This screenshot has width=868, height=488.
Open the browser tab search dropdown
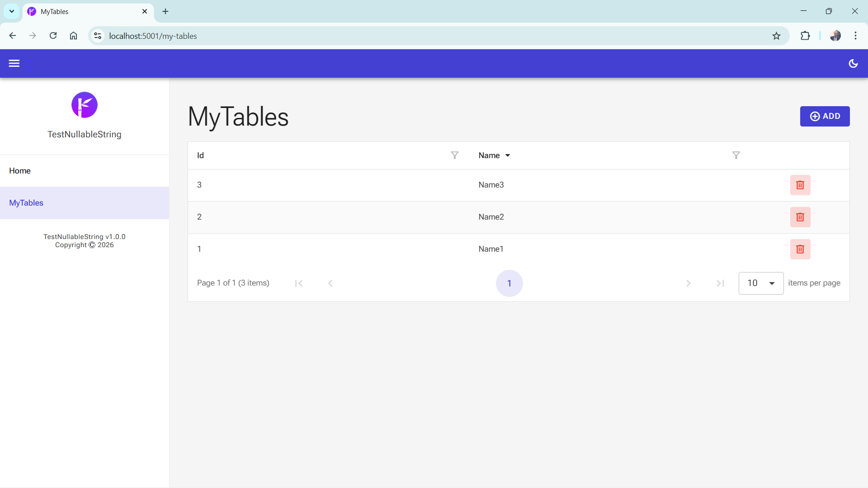tap(12, 11)
